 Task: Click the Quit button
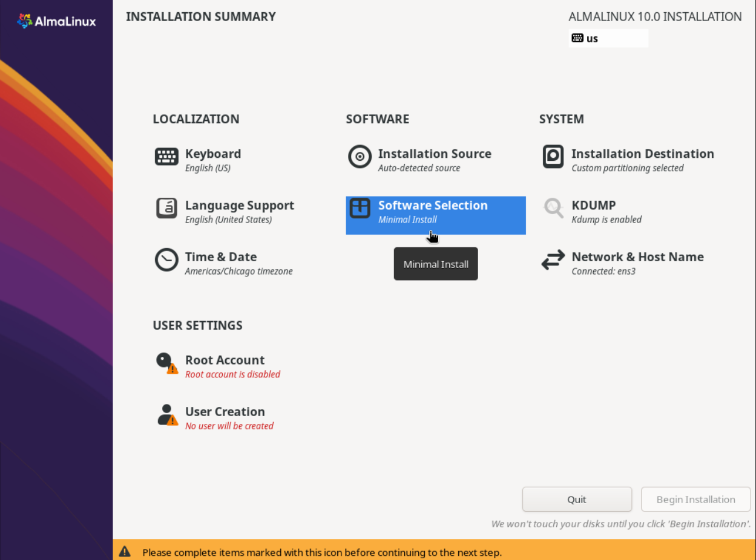[x=577, y=500]
